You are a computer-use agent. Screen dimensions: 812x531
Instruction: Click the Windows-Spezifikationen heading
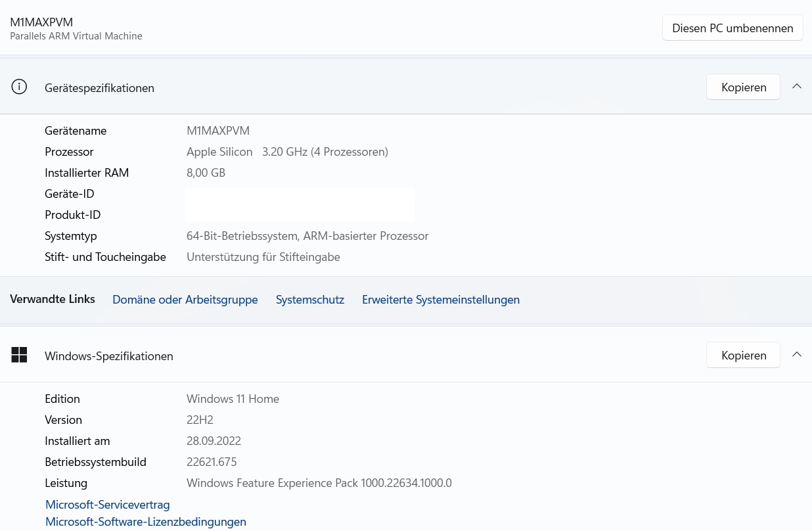point(109,356)
